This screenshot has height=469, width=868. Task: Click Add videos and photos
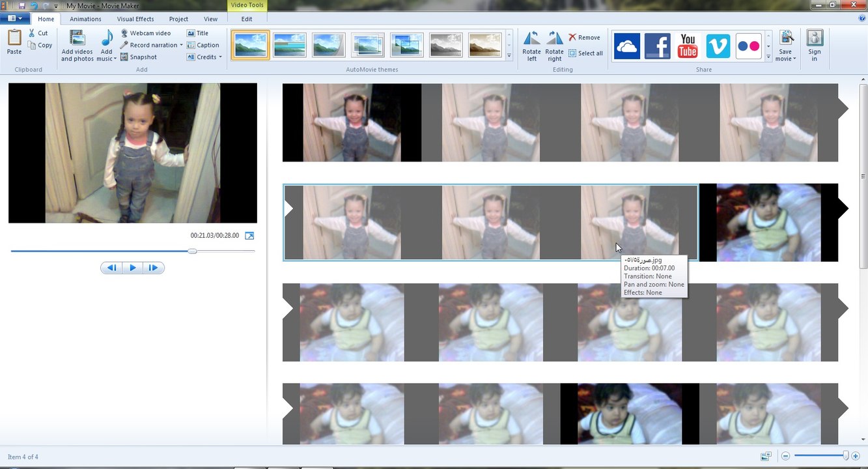(77, 46)
